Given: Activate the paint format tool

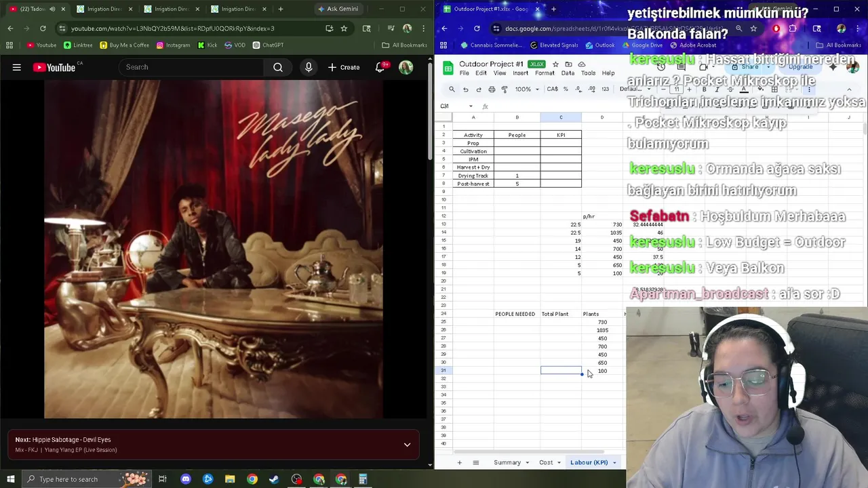Looking at the screenshot, I should pyautogui.click(x=505, y=89).
